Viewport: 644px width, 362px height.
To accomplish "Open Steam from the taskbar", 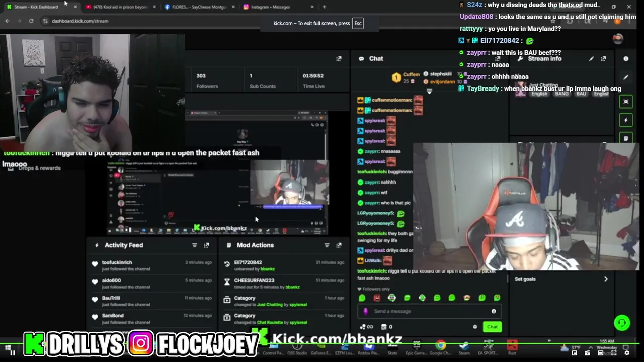I will [464, 346].
